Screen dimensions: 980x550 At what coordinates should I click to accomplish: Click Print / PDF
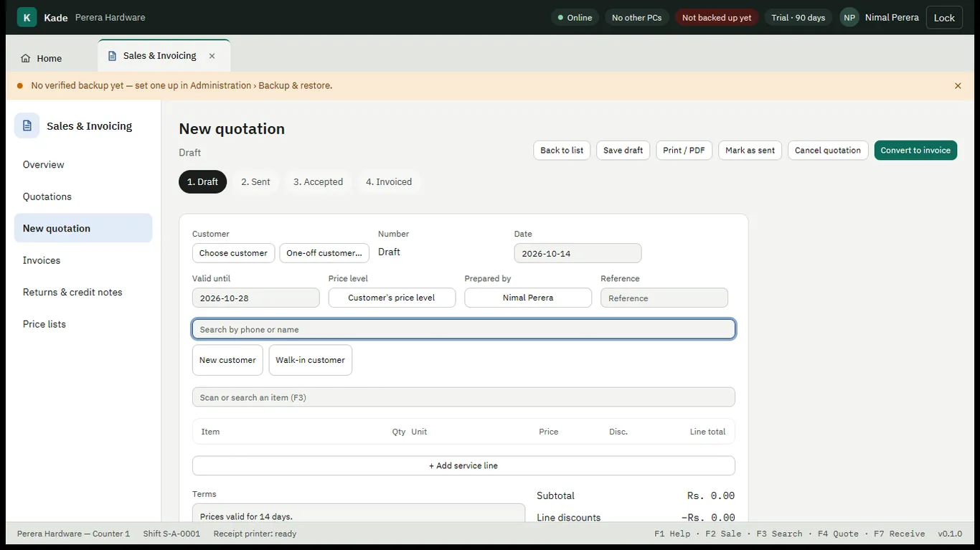coord(684,150)
